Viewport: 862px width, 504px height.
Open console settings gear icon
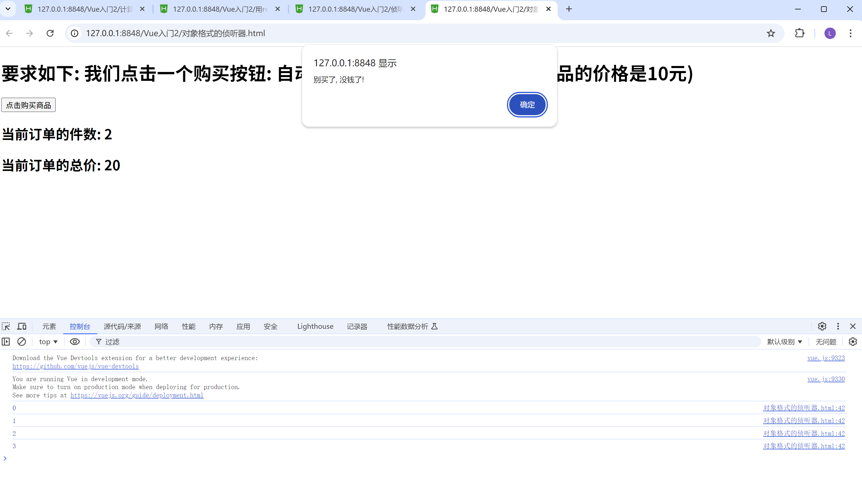853,342
